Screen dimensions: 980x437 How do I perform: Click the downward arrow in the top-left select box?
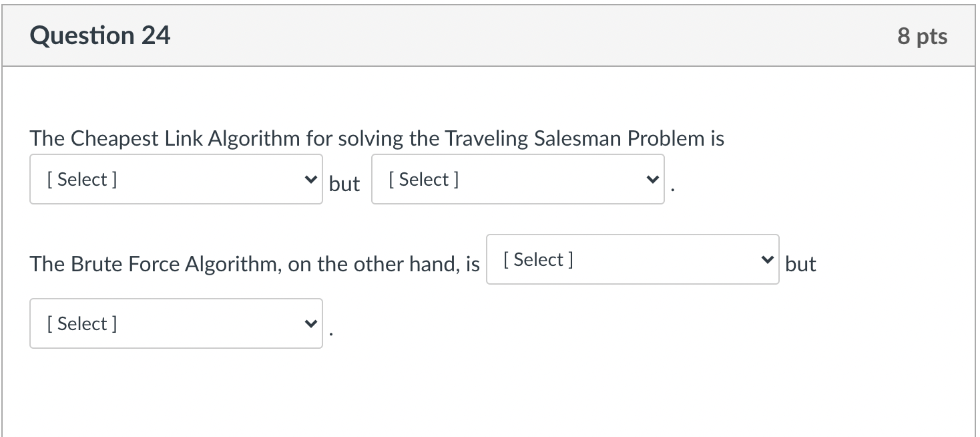(310, 178)
